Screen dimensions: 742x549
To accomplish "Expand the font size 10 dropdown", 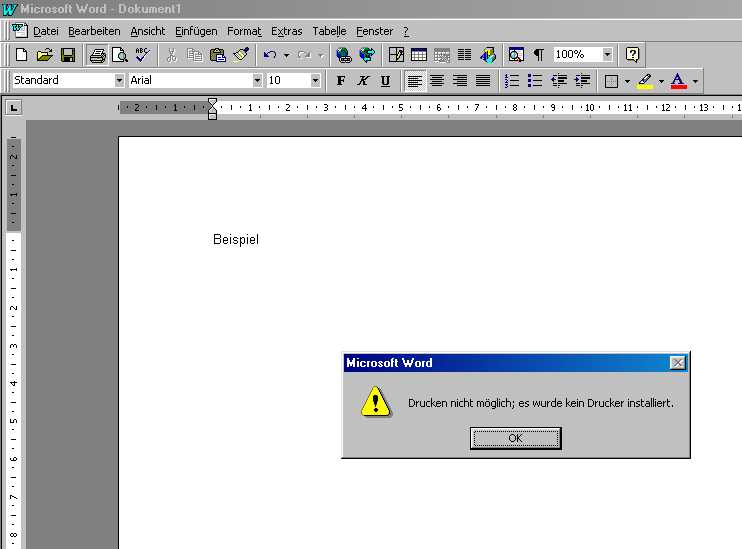I will pos(315,80).
